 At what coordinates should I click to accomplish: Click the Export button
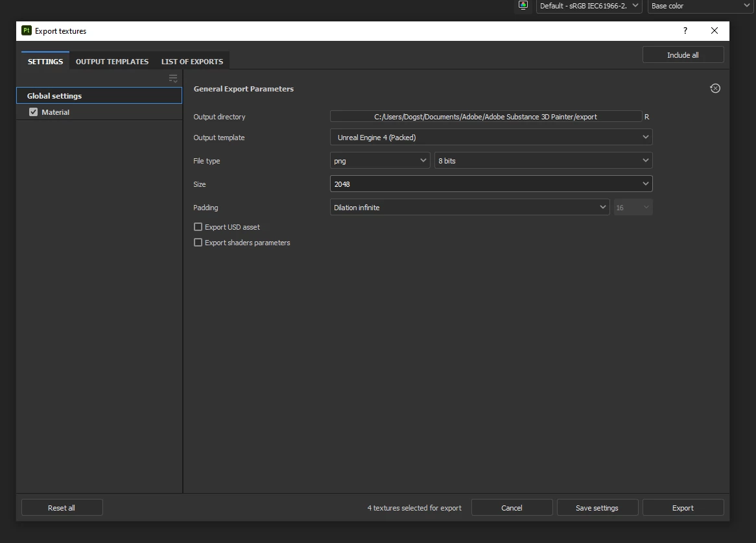tap(683, 508)
